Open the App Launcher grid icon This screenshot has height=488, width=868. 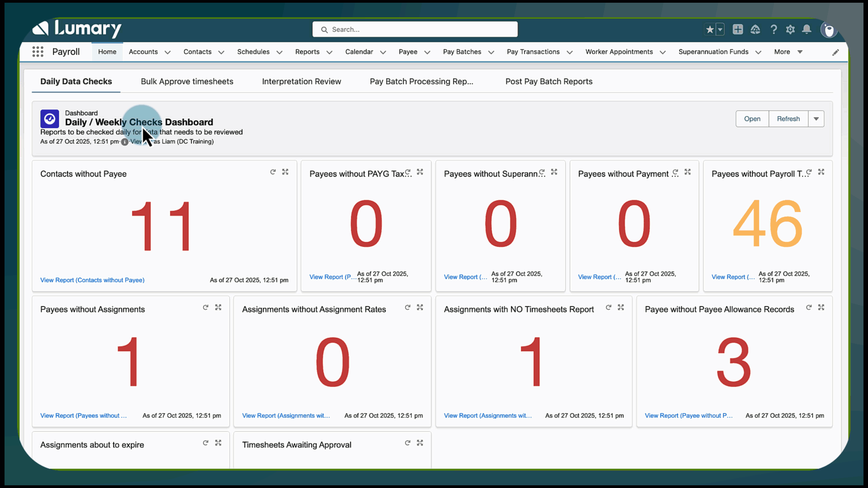click(38, 52)
